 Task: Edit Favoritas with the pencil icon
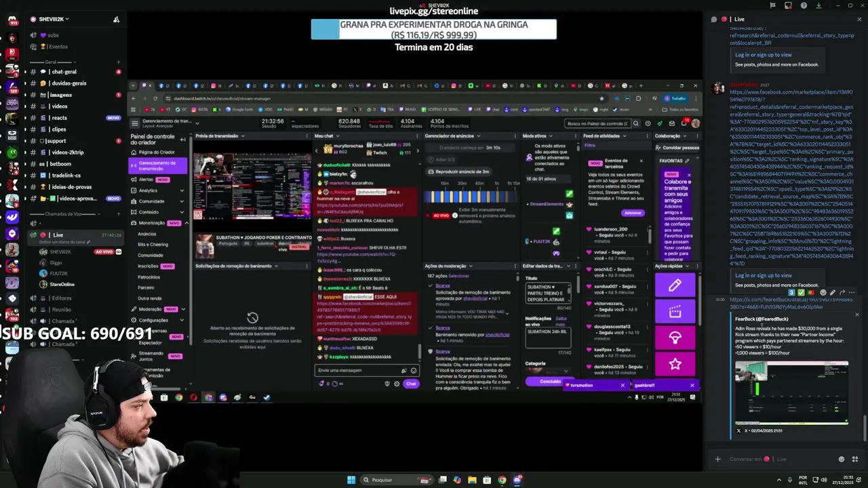(x=687, y=161)
